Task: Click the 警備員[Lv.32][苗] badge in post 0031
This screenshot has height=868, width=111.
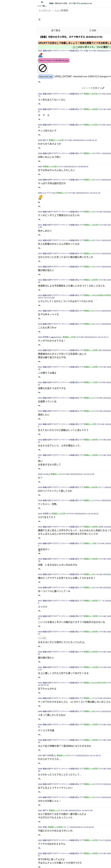Action: (59, 514)
